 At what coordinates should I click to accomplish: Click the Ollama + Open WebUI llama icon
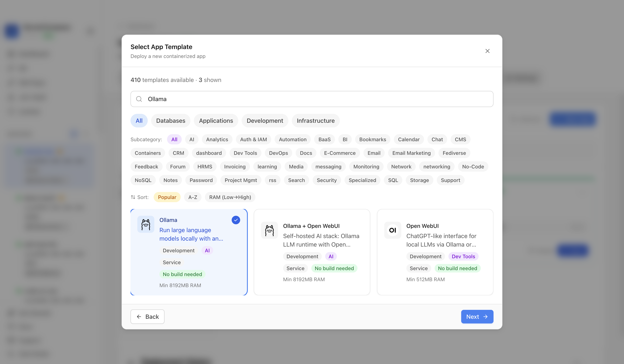pos(269,230)
